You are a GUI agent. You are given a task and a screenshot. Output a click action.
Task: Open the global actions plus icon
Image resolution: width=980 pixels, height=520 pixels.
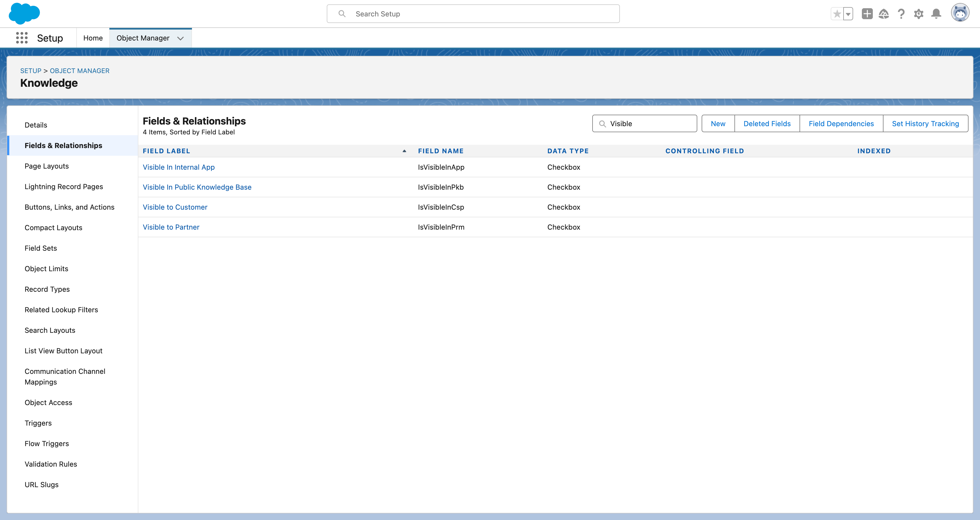tap(867, 14)
